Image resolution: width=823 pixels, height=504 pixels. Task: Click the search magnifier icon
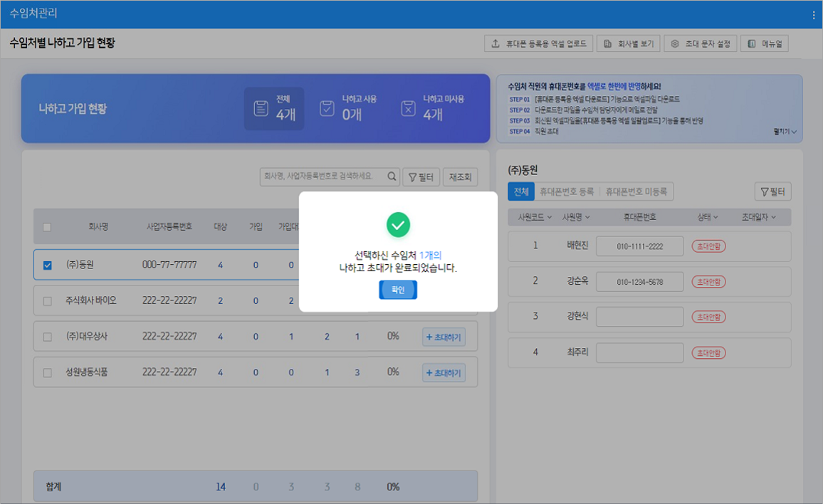(x=392, y=177)
